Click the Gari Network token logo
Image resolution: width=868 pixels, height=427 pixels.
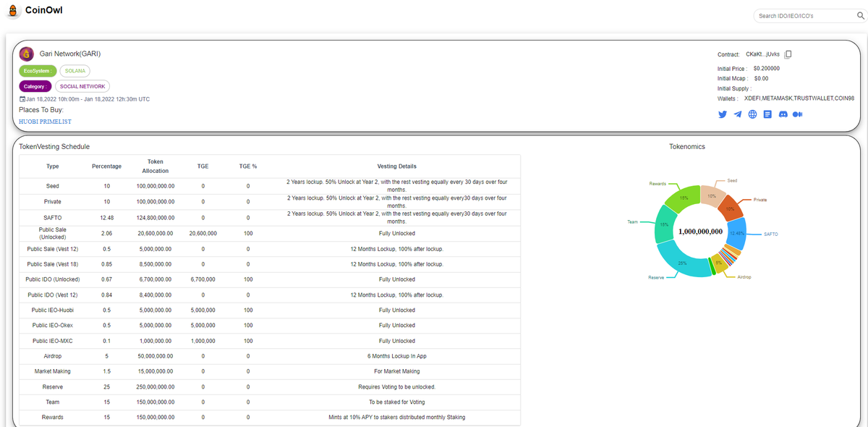click(27, 54)
